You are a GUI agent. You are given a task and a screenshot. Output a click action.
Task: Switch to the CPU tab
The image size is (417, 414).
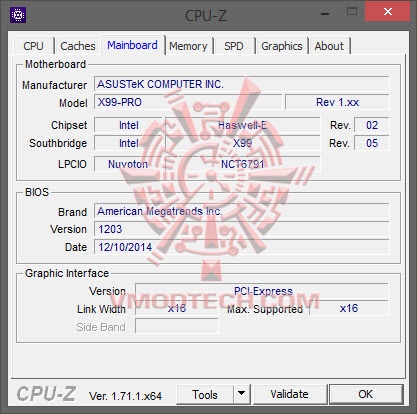(33, 46)
